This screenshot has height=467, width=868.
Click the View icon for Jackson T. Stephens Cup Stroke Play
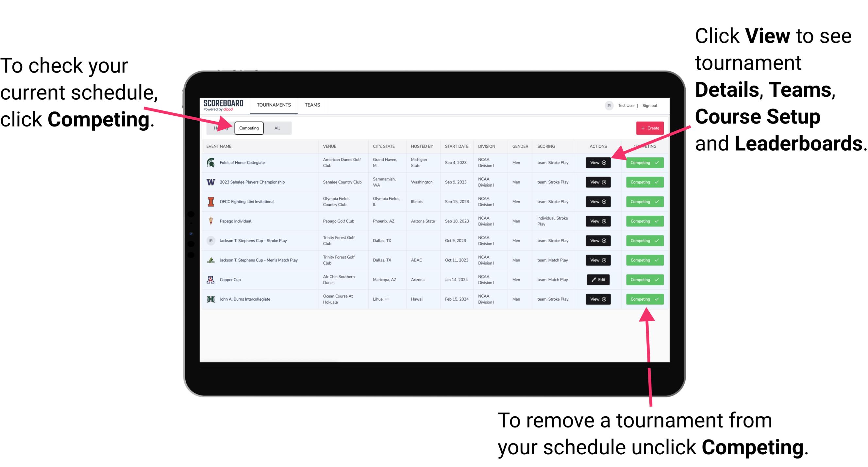[x=597, y=241]
